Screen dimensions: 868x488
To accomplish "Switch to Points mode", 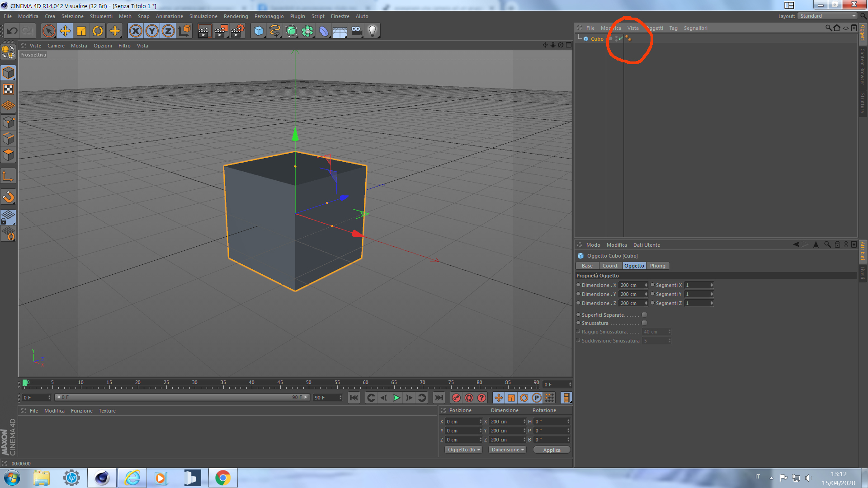I will point(8,122).
